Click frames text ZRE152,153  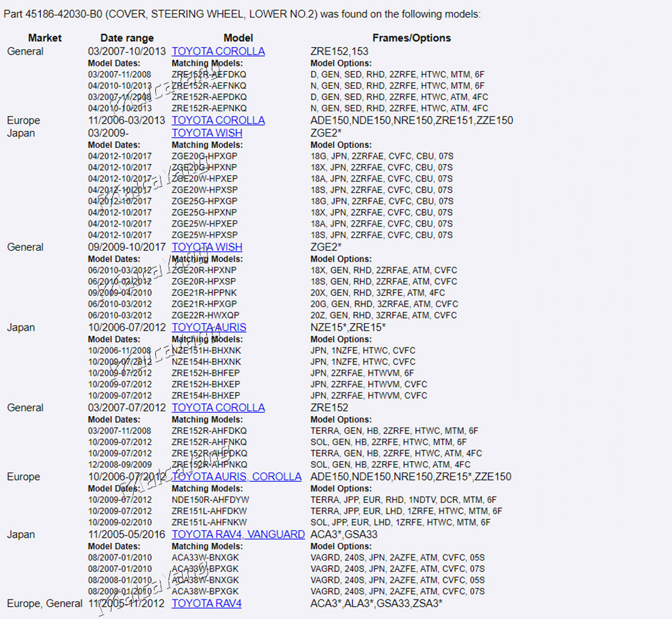click(x=339, y=52)
